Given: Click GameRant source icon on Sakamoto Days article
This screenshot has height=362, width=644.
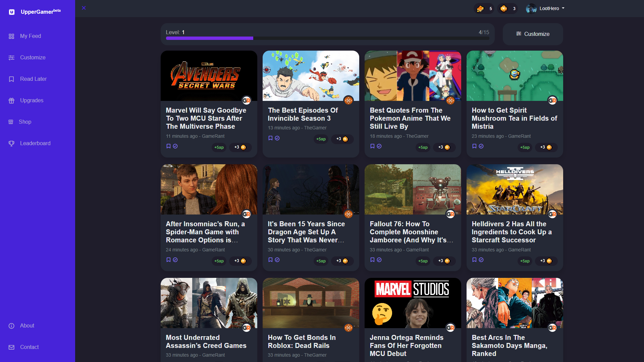Looking at the screenshot, I should click(x=552, y=327).
